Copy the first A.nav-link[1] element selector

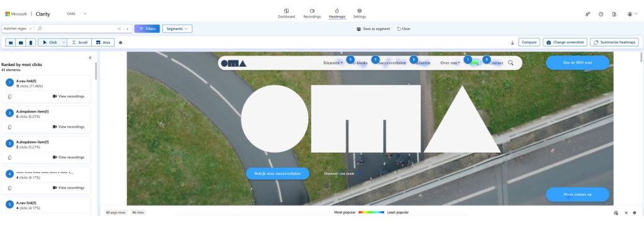tap(10, 97)
